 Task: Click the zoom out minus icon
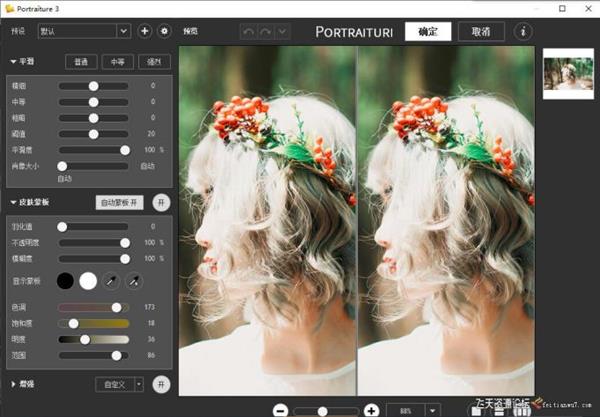pyautogui.click(x=280, y=410)
